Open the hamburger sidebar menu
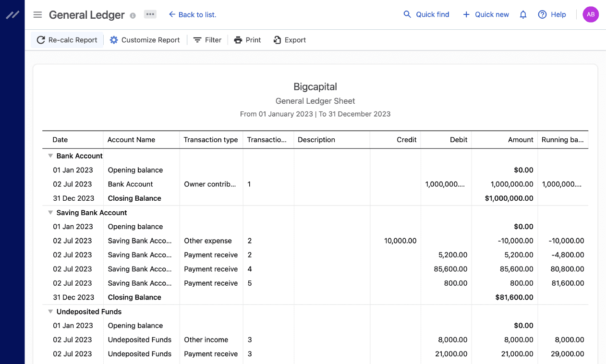This screenshot has height=364, width=606. coord(37,15)
